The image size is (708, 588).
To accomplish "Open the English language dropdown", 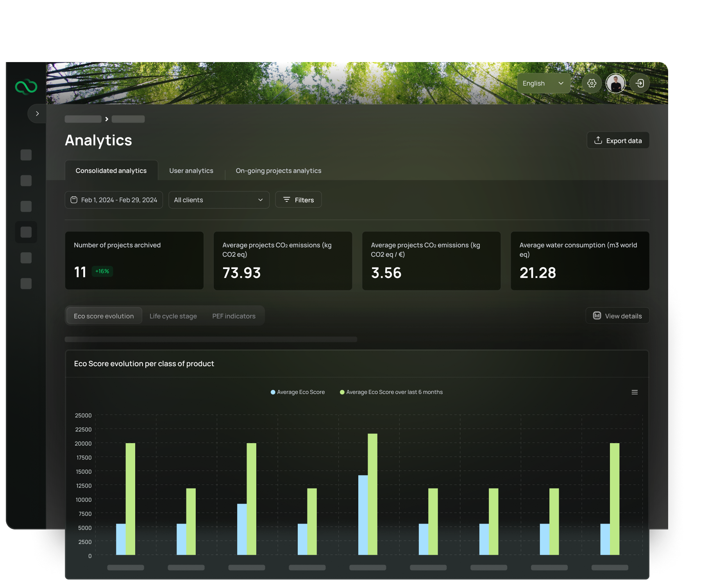I will (x=543, y=83).
